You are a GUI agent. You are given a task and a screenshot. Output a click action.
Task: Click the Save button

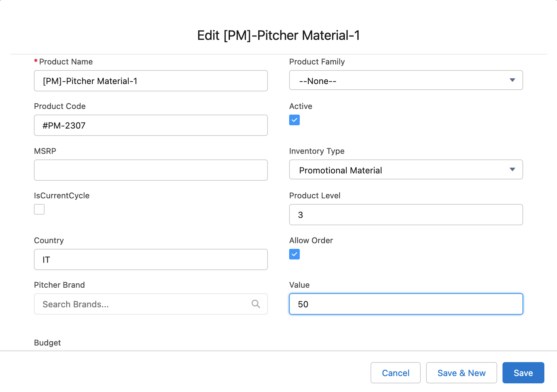tap(523, 373)
